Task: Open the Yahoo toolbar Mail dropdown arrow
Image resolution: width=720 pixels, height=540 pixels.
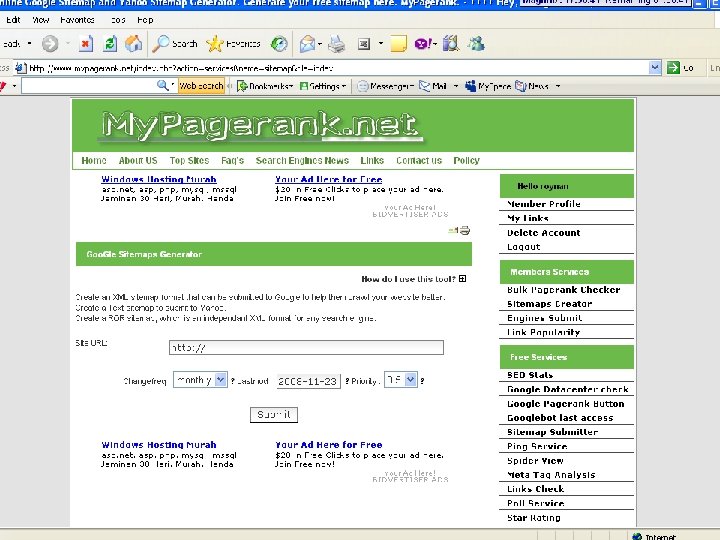Action: coord(456,86)
